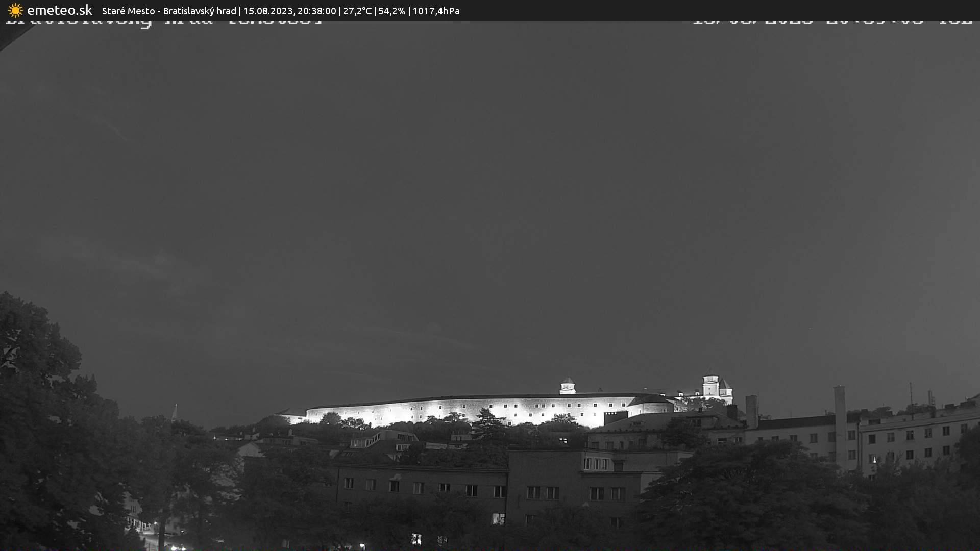Click the humidity value 54,2%

[392, 10]
